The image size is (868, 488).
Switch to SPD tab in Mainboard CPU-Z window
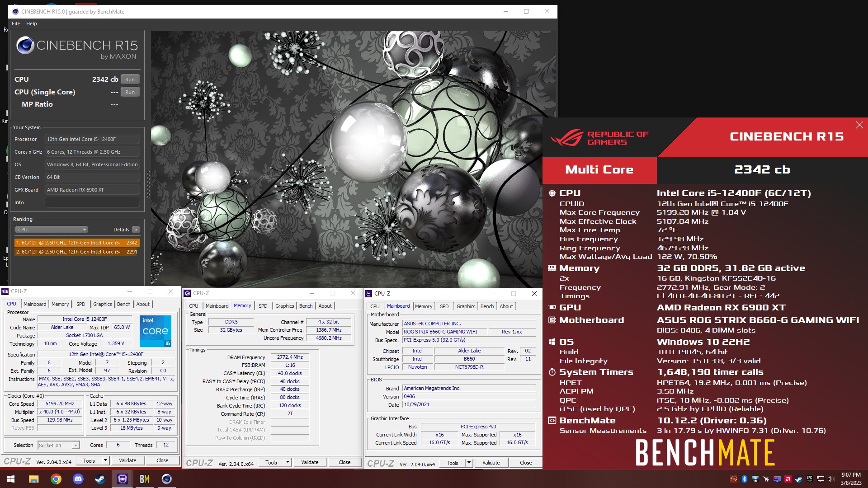(x=444, y=306)
